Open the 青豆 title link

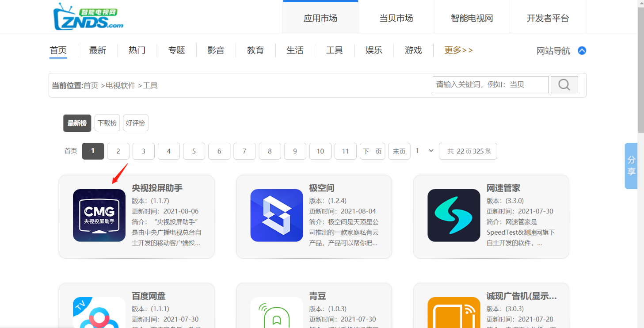point(317,296)
